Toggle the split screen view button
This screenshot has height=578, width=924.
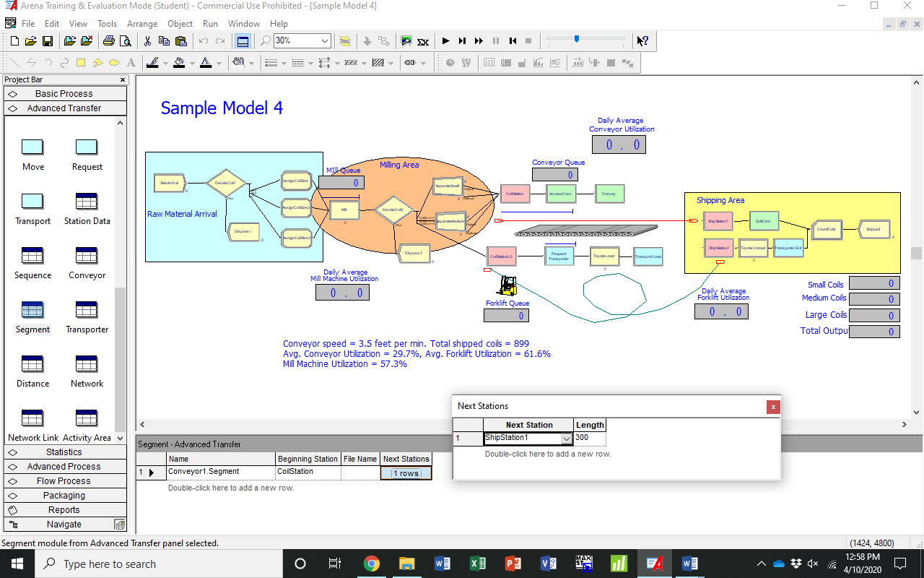tap(243, 41)
